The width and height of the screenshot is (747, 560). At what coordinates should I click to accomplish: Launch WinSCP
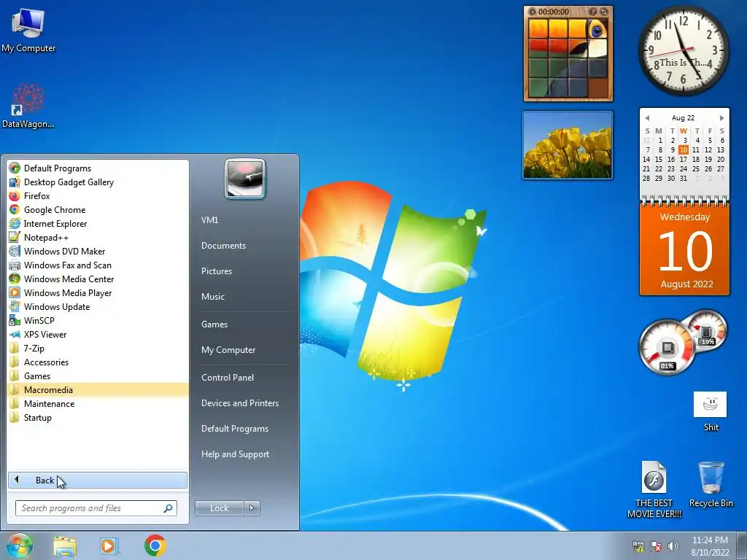98,320
